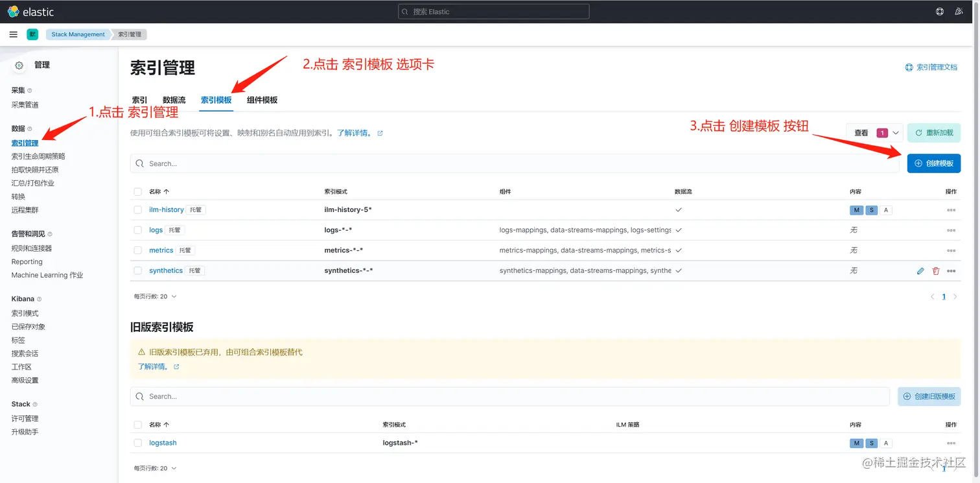
Task: Check the logs template checkbox
Action: [x=137, y=230]
